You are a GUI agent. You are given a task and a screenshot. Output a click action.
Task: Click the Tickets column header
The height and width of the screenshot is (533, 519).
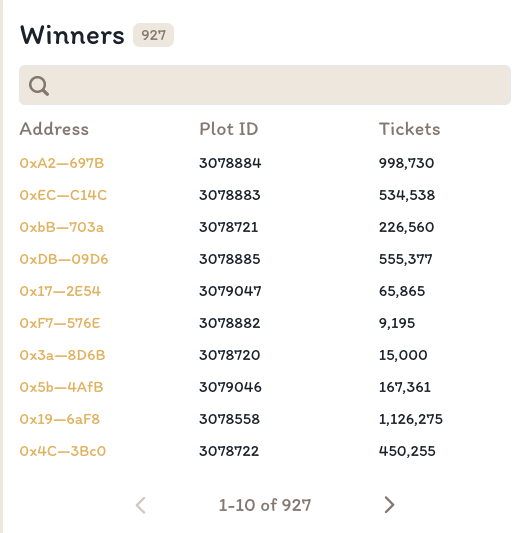[x=410, y=129]
